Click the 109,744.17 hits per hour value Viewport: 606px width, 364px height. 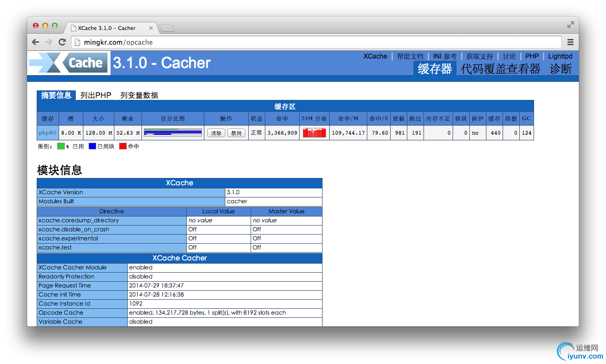(x=348, y=133)
